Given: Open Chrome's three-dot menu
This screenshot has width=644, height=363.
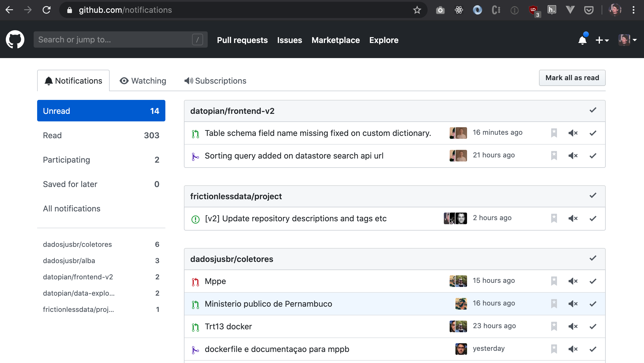Looking at the screenshot, I should 633,10.
